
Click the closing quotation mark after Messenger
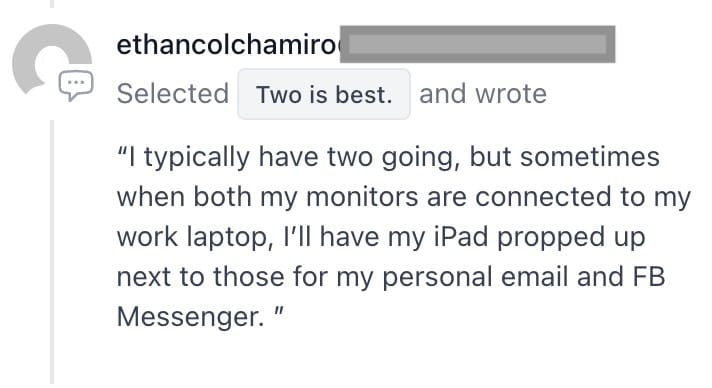279,311
